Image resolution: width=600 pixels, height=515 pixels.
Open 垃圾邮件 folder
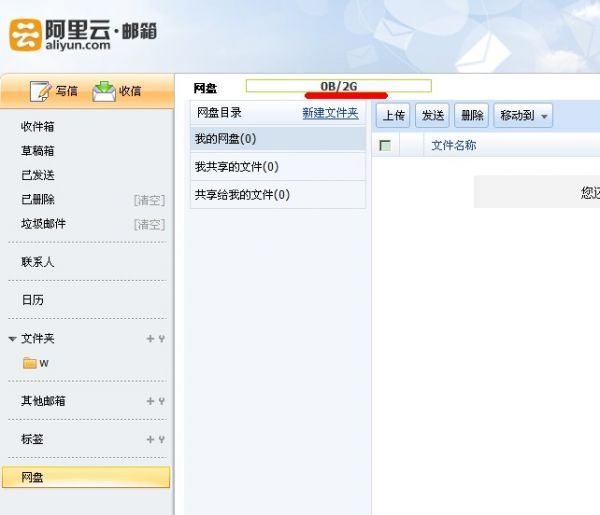click(x=43, y=223)
